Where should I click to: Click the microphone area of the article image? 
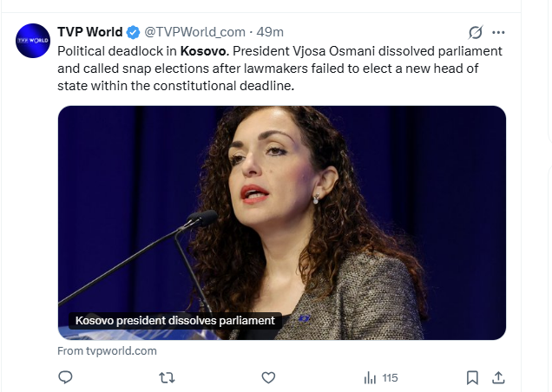click(198, 220)
